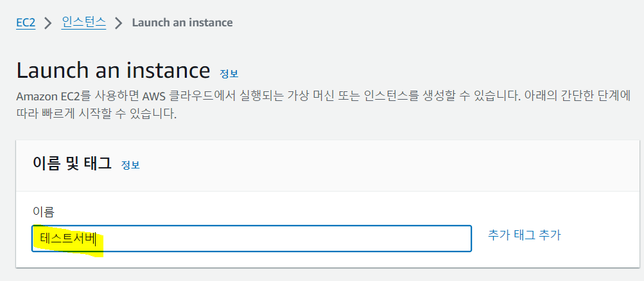This screenshot has height=281, width=644.
Task: Click the large 'Launch an instance' heading
Action: click(113, 69)
